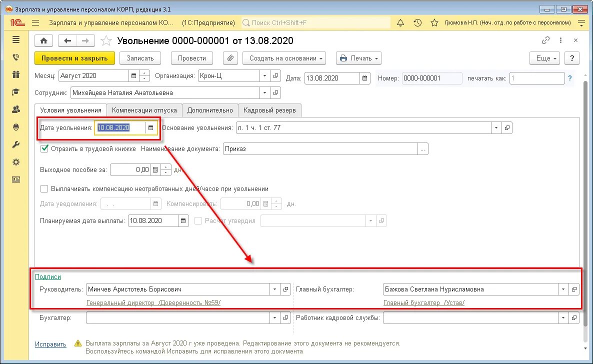Expand Главный бухгалтер dropdown list
Image resolution: width=593 pixels, height=364 pixels.
pyautogui.click(x=563, y=289)
